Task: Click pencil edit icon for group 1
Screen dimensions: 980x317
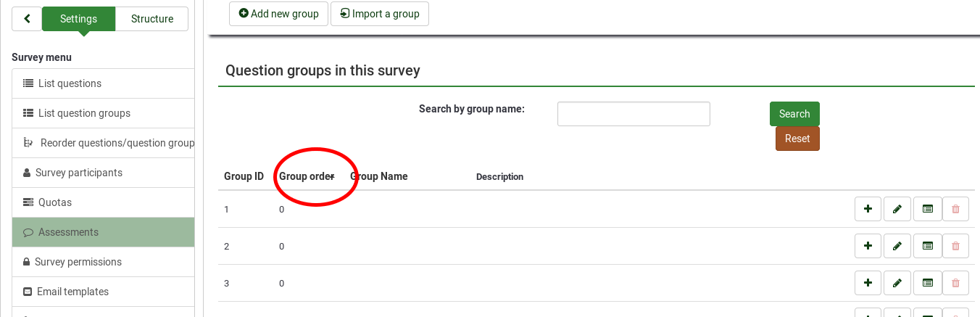Action: tap(897, 209)
